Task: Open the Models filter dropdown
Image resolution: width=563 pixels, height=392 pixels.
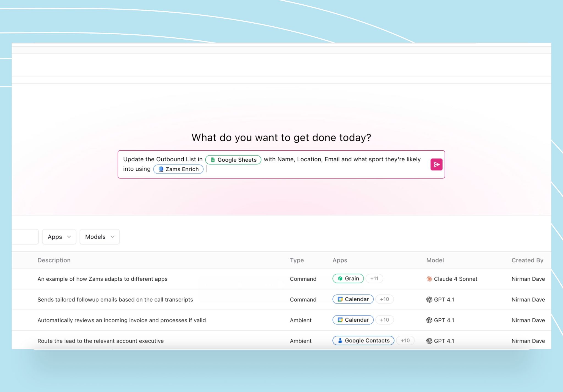Action: point(100,237)
